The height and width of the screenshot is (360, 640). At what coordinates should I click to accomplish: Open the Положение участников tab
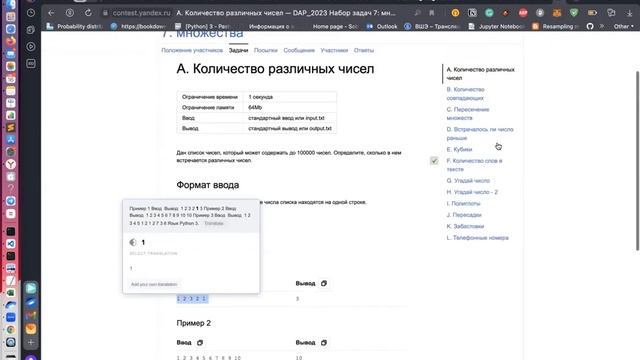[192, 50]
